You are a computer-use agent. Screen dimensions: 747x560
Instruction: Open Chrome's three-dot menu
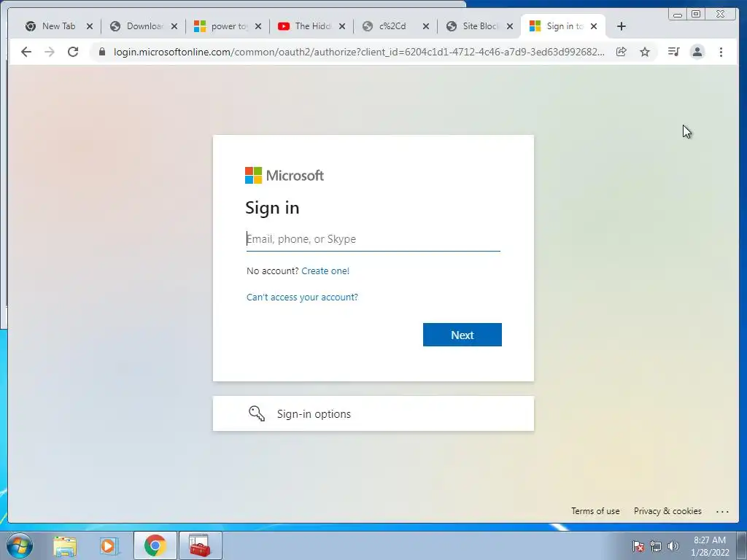click(721, 52)
